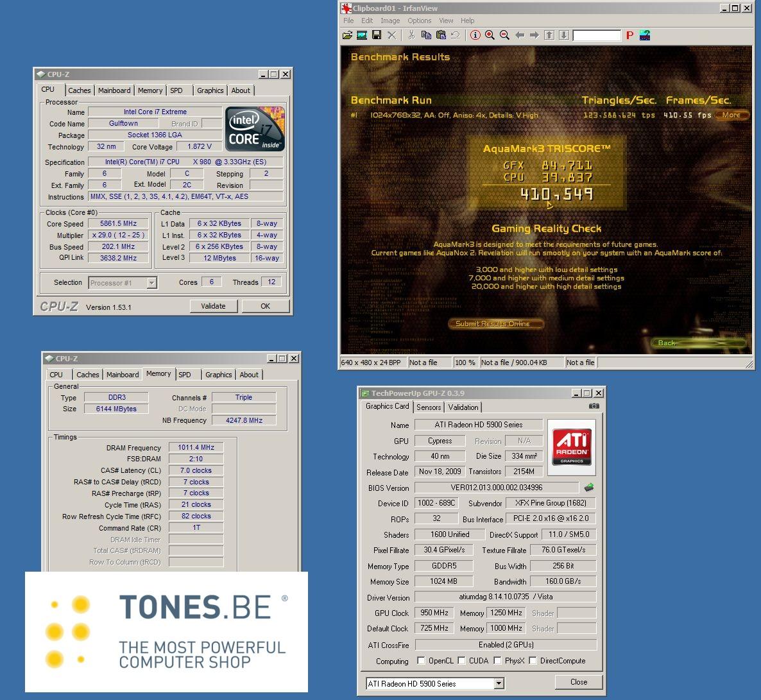Toggle the PhysX checkbox
761x700 pixels.
(497, 661)
